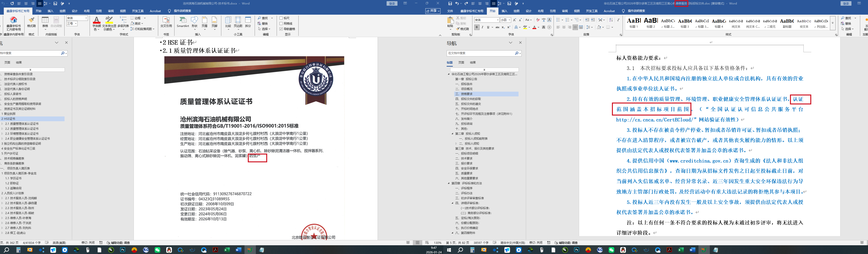
Task: Click Save icon in right Word window toolbar
Action: tap(450, 3)
